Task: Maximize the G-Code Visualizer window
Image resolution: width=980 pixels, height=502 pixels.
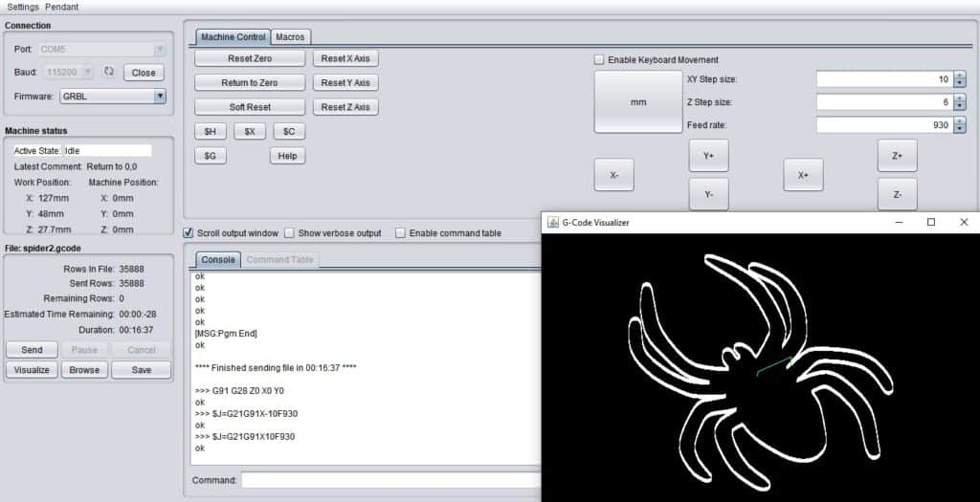Action: pyautogui.click(x=930, y=222)
